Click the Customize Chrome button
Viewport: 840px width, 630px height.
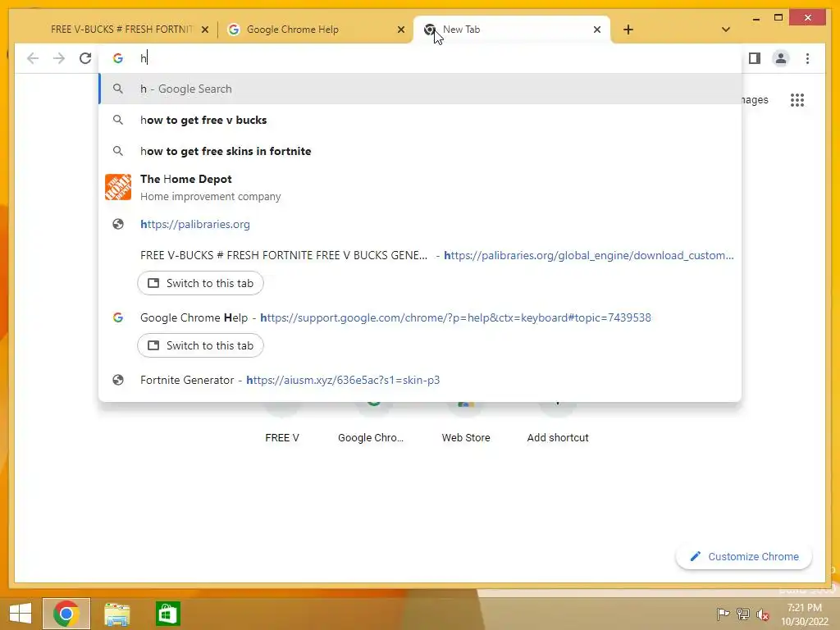tap(744, 557)
